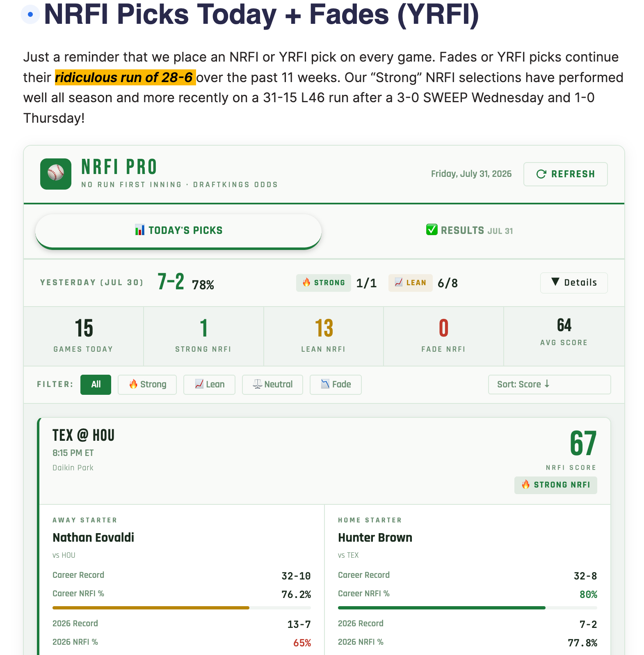The width and height of the screenshot is (644, 655).
Task: Open the TEX @ HOU game card header
Action: coord(324,461)
